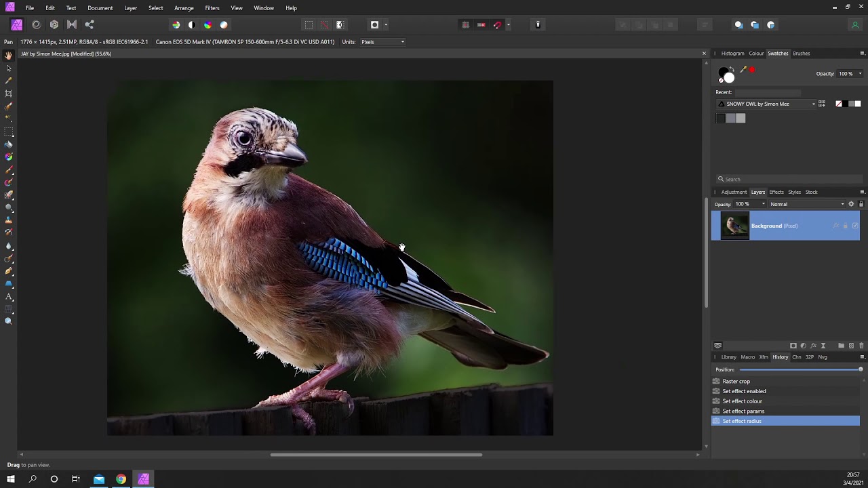Open History panel options menu
This screenshot has height=488, width=868.
862,357
